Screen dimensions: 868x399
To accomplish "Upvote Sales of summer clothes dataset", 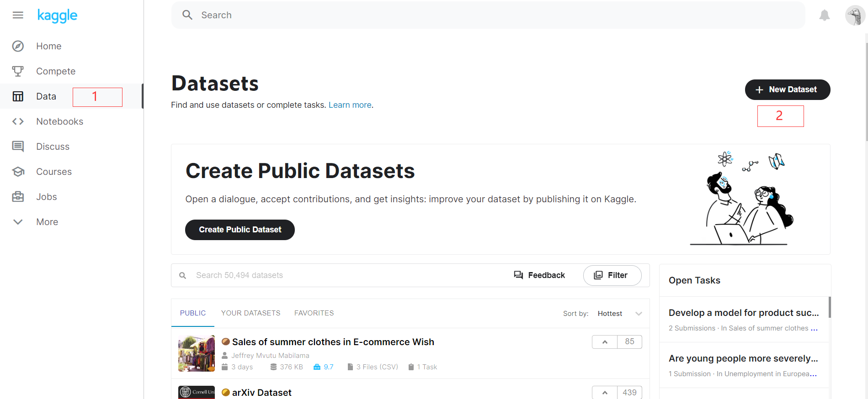I will [x=605, y=342].
